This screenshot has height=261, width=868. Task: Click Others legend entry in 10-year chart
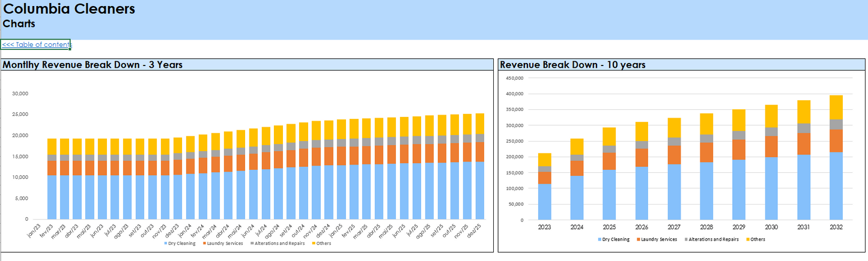click(757, 239)
